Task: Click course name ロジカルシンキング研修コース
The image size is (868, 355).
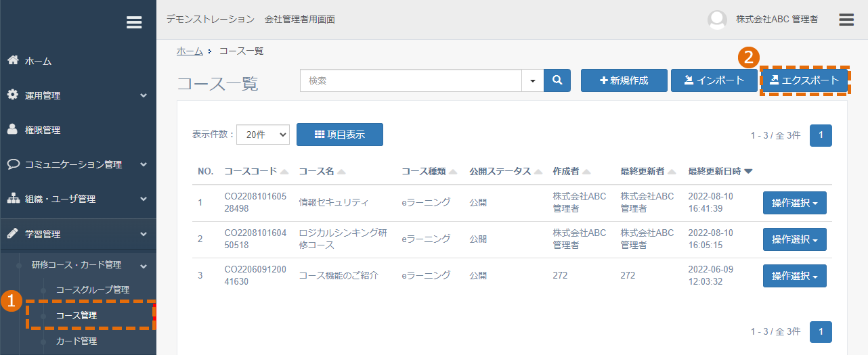Action: point(343,239)
